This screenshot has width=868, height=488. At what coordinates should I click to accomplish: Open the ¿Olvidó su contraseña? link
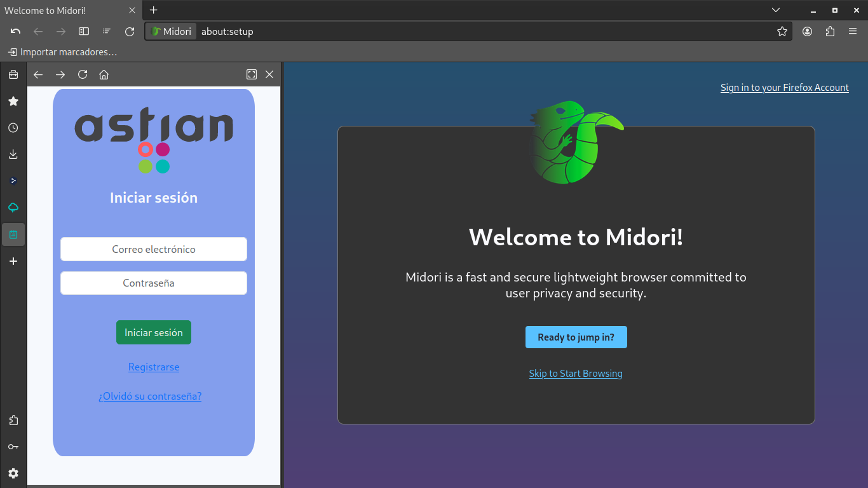[150, 396]
